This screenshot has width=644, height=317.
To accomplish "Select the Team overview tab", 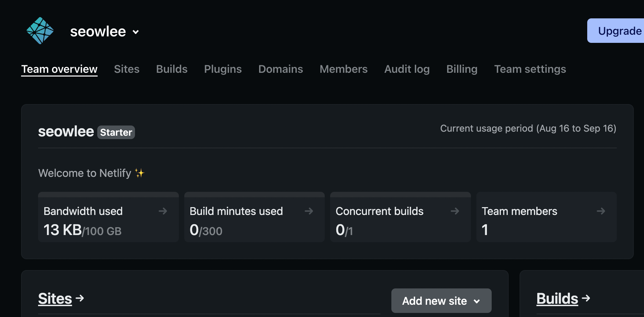I will (59, 69).
